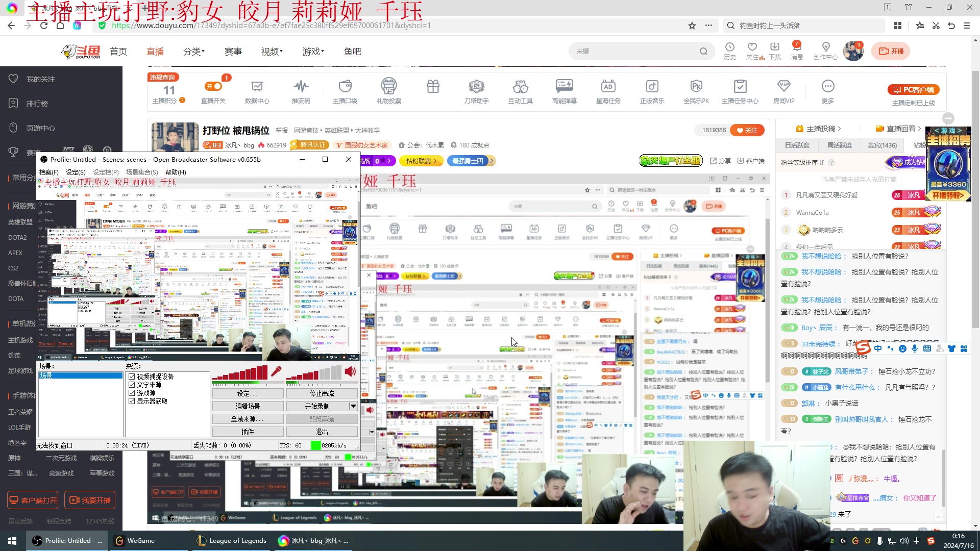Click the 关注 follow button

(747, 130)
